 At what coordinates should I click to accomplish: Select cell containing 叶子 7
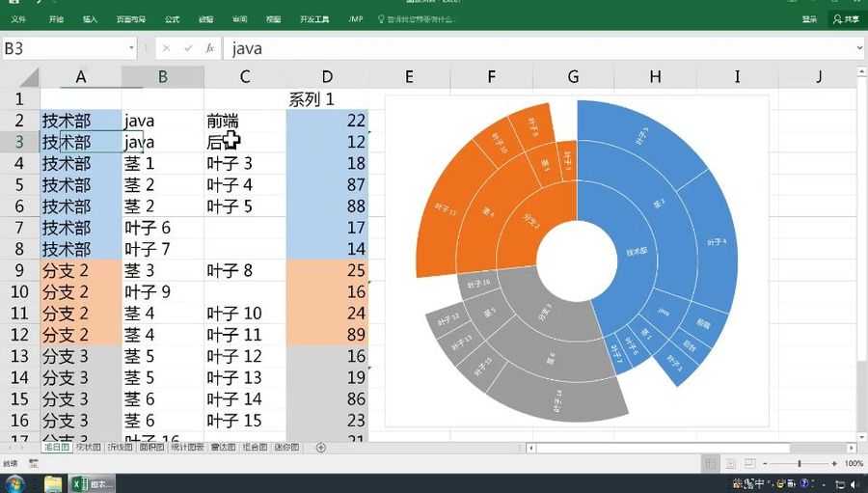tap(163, 249)
